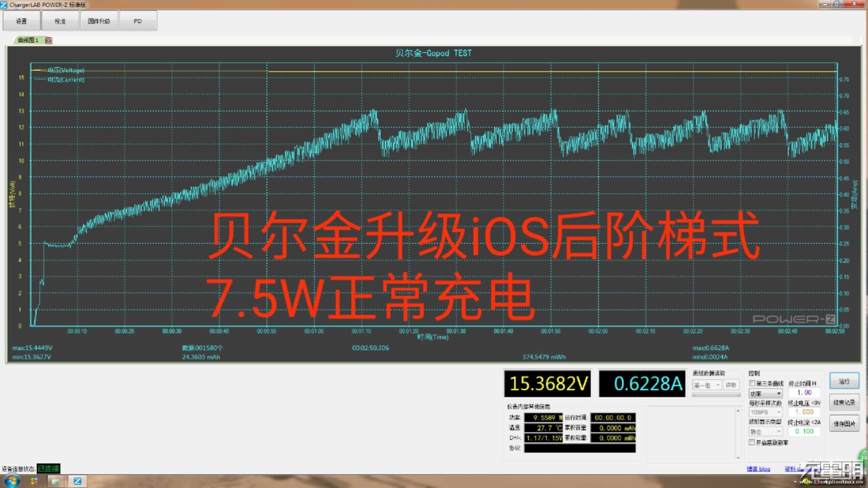Viewport: 868px width, 488px height.
Task: Click the POWER-Z app icon in title bar
Action: pyautogui.click(x=4, y=5)
